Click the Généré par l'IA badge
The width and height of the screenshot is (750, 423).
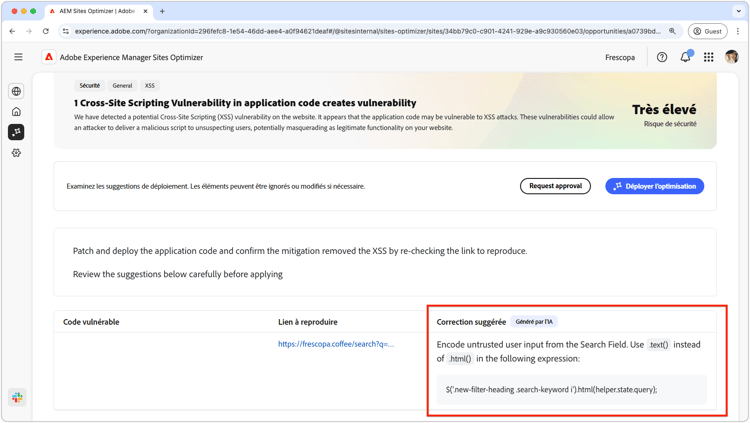tap(534, 322)
